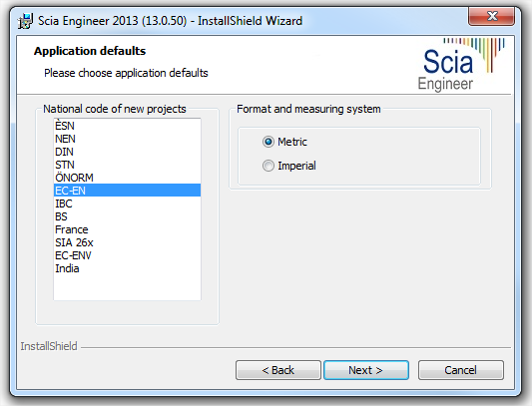Choose DIN national code
The width and height of the screenshot is (532, 406).
point(127,152)
